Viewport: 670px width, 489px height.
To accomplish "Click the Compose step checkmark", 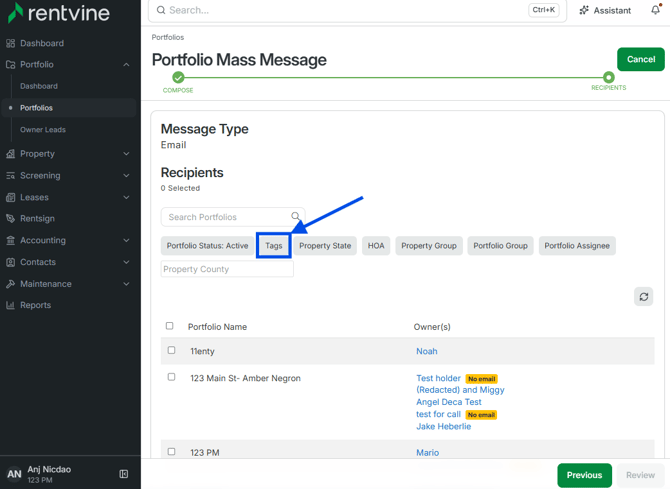I will [178, 77].
